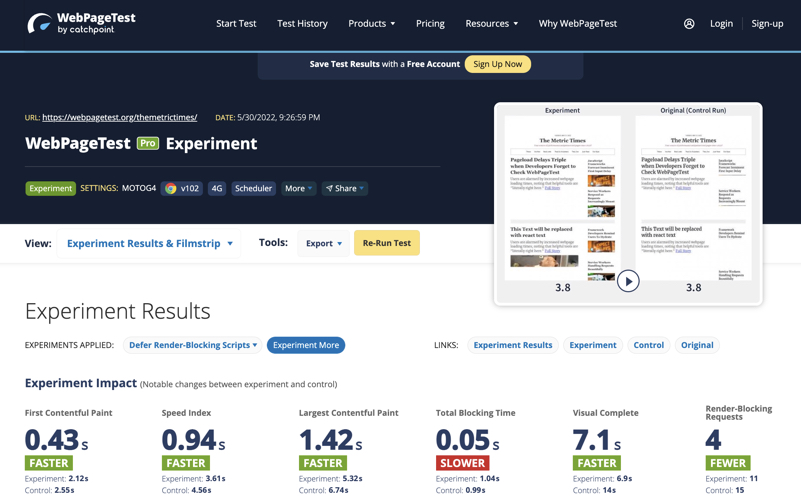Expand the Experiment Results & Filmstrip view selector
This screenshot has height=501, width=801.
[149, 244]
